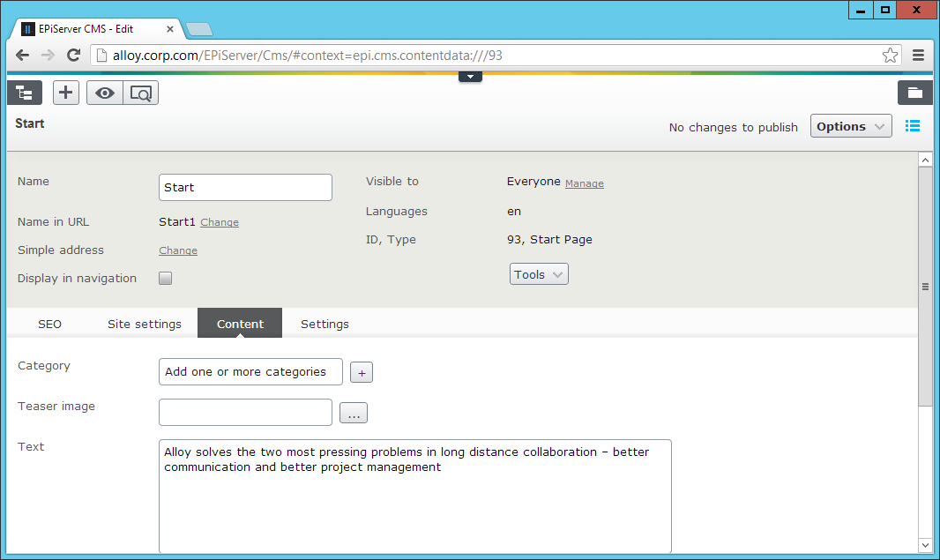Reload the page with refresh icon
The image size is (940, 560).
tap(74, 56)
